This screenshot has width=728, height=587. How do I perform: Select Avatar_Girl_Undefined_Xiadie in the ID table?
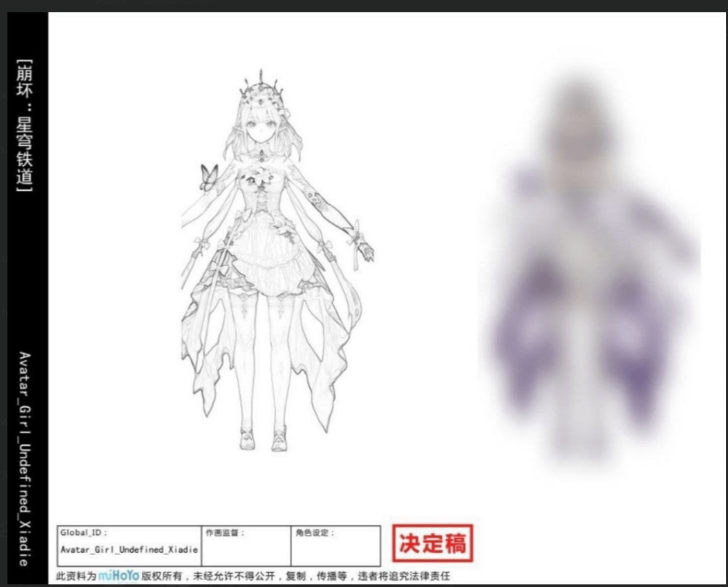(x=129, y=550)
